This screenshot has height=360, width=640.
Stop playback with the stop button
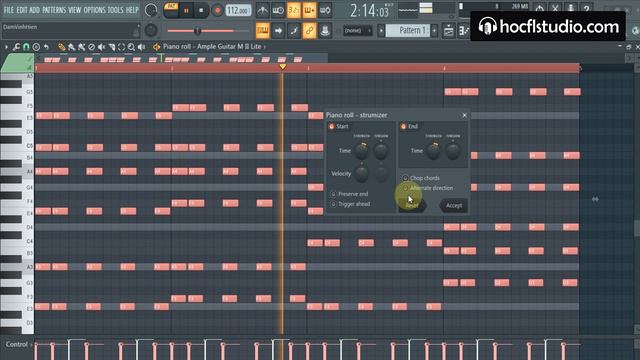[x=201, y=11]
